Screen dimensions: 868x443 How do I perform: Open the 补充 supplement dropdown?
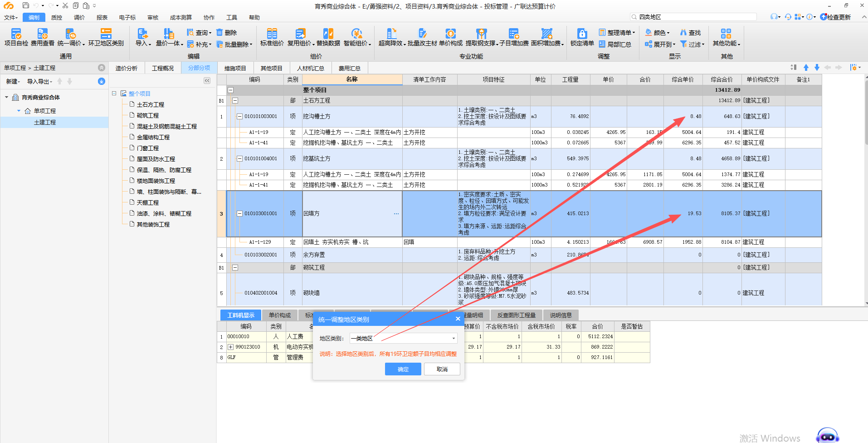[199, 44]
